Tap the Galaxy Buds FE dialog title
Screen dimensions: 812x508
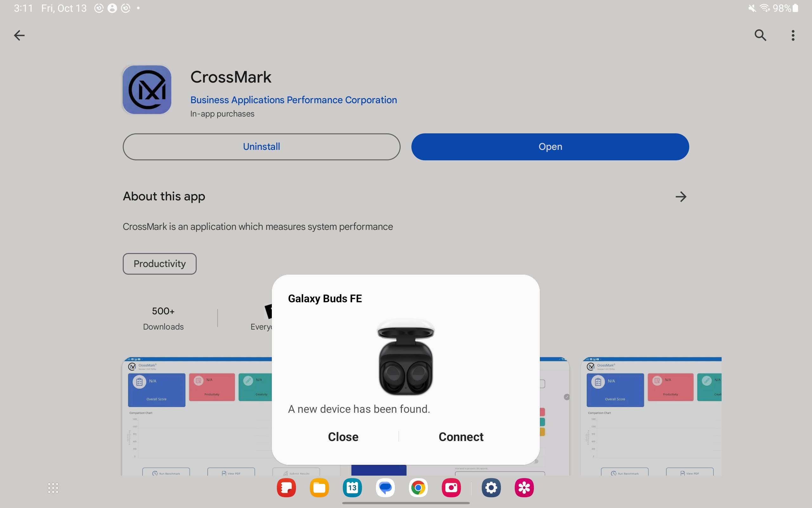325,298
